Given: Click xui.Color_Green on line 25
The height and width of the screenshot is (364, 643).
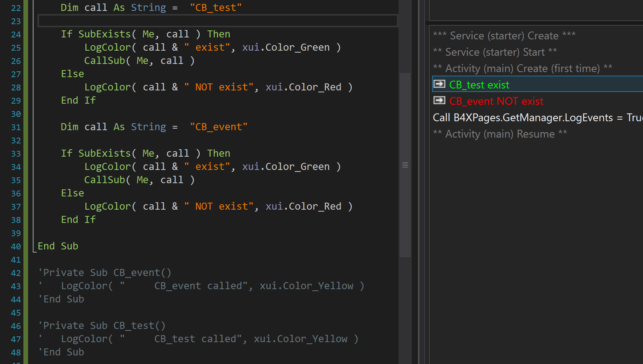Looking at the screenshot, I should 286,47.
